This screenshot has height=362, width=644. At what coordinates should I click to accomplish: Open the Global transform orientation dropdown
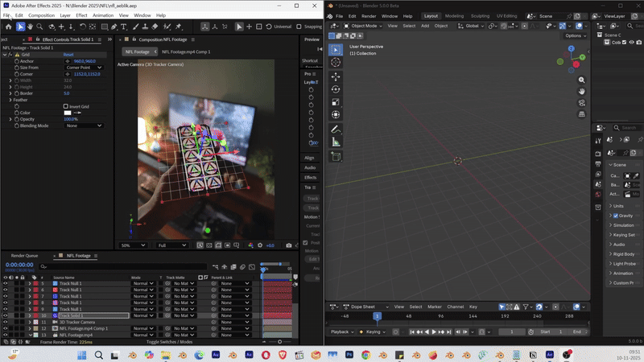471,26
